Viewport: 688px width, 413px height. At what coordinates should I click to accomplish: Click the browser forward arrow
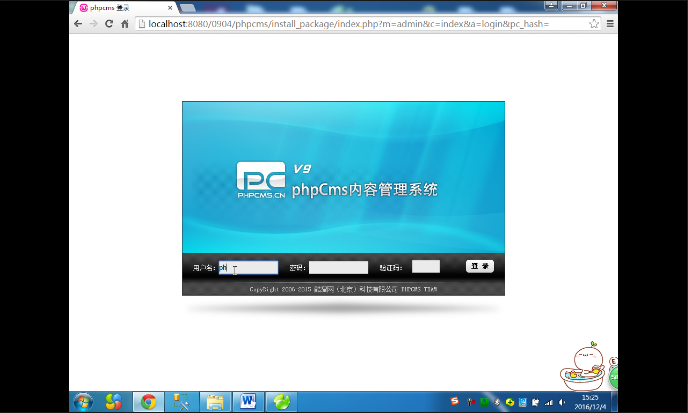point(93,24)
